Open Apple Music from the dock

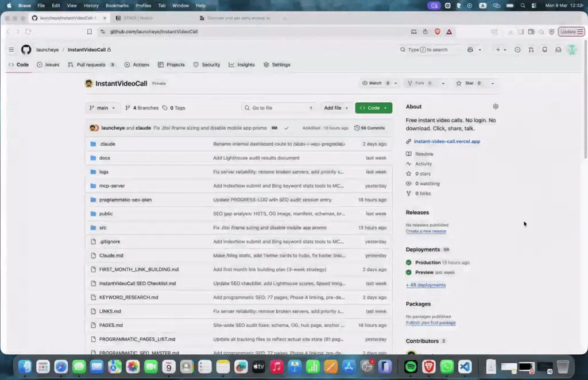[277, 366]
